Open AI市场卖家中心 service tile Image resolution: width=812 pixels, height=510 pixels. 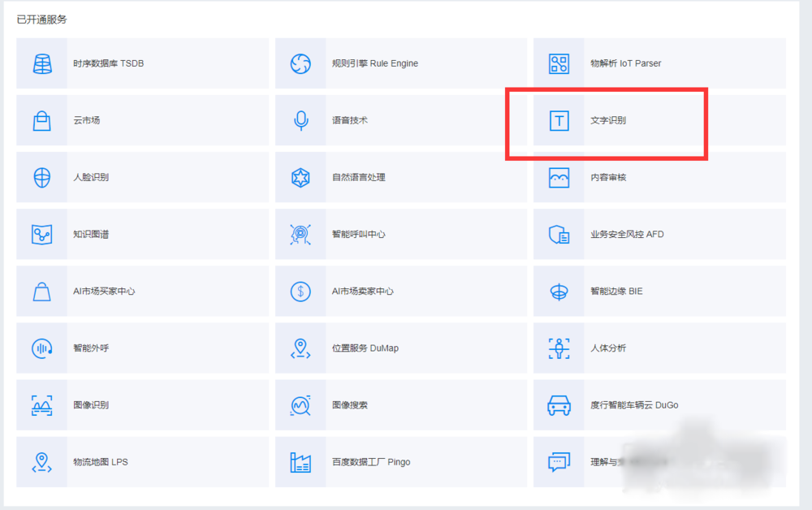(362, 291)
